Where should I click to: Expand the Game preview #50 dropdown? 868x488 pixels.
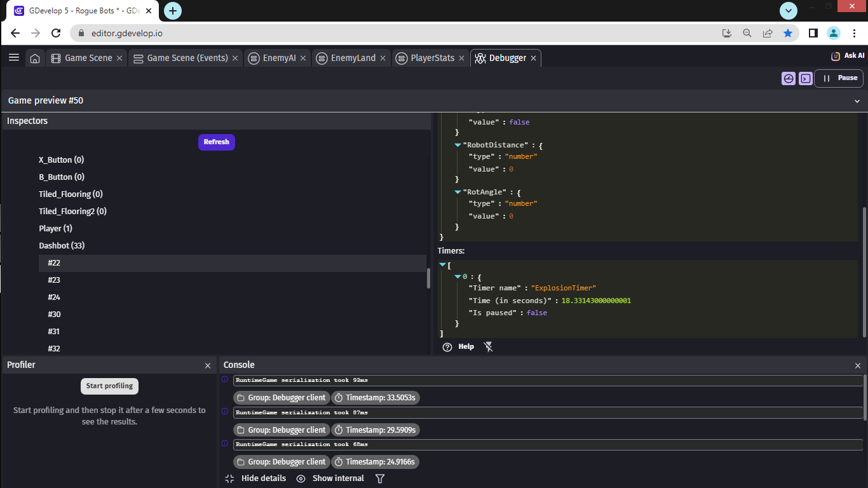(857, 101)
